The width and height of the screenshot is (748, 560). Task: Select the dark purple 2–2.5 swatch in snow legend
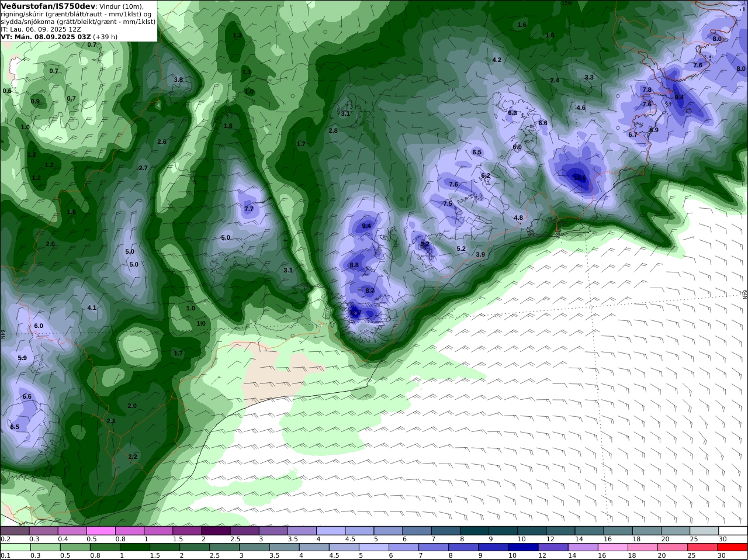click(x=216, y=531)
